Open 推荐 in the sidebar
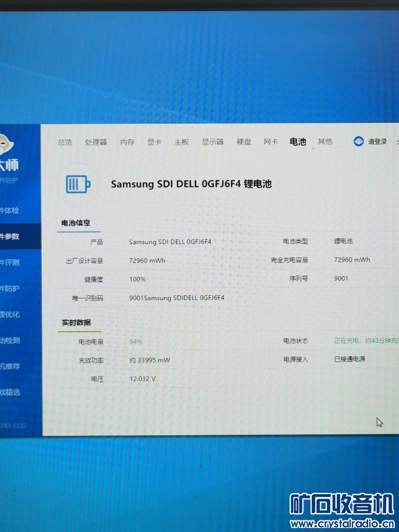This screenshot has height=532, width=399. click(10, 366)
